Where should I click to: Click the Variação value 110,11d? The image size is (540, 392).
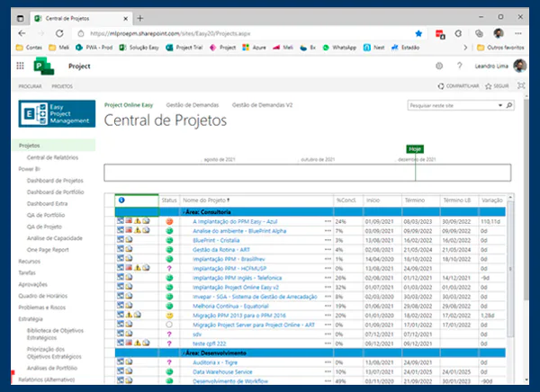490,221
